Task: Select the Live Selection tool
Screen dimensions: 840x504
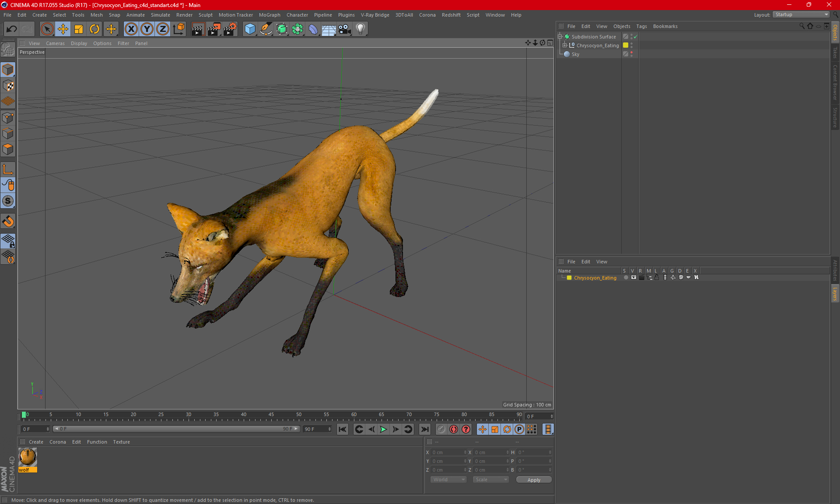Action: tap(47, 29)
